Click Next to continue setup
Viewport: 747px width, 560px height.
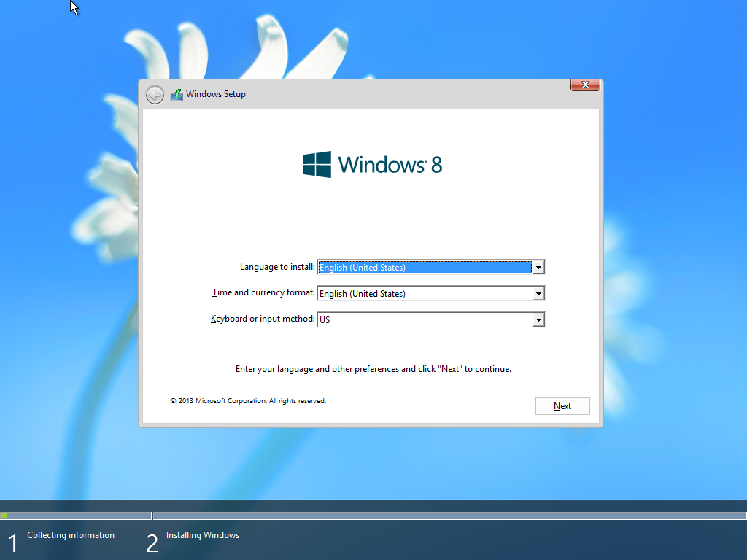coord(562,406)
